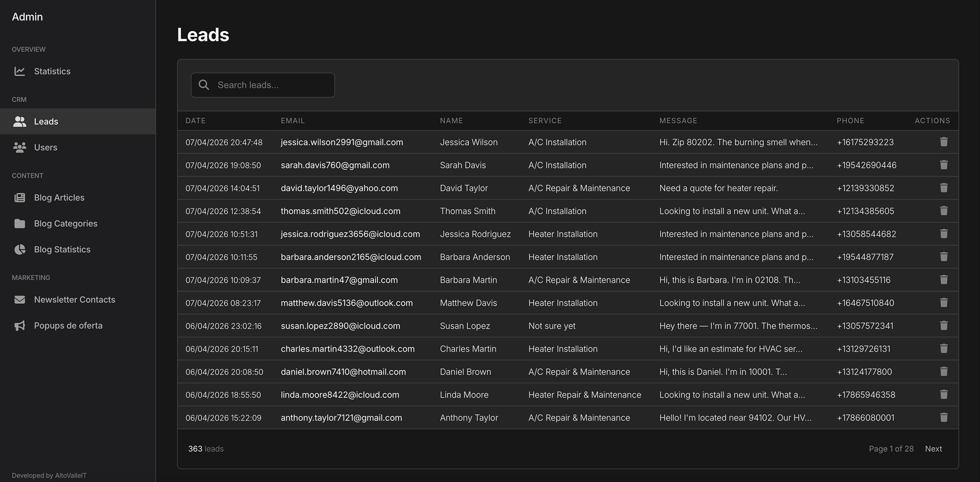Click the Newsletter Contacts envelope icon
This screenshot has height=482, width=980.
19,299
